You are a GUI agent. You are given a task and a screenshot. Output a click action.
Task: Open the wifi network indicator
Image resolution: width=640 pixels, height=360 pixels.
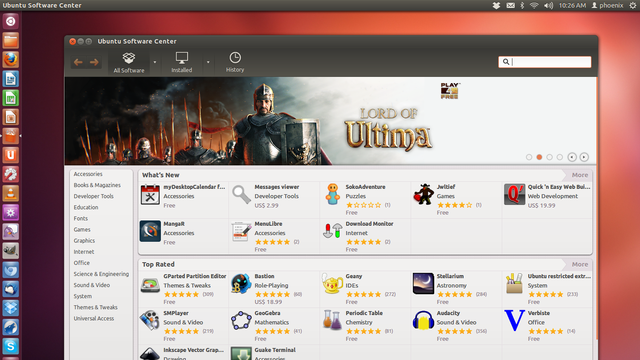coord(534,5)
